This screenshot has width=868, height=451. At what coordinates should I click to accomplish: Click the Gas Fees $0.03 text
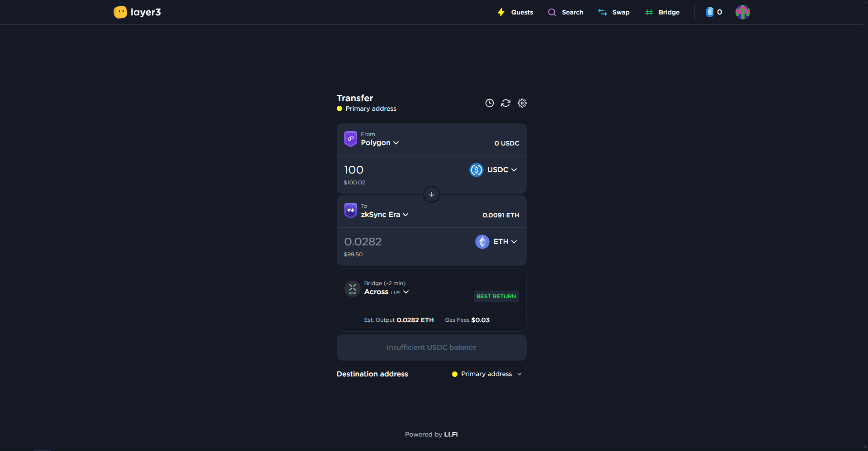click(467, 320)
